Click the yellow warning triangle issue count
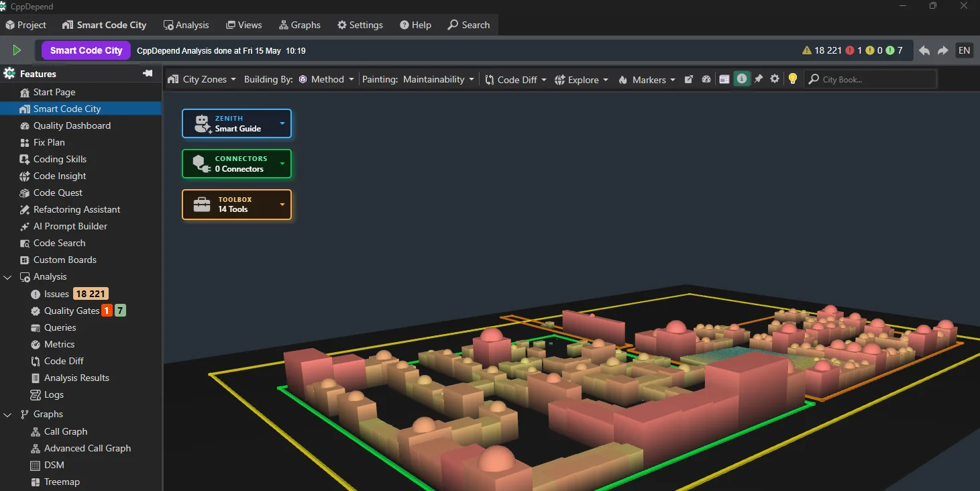980x491 pixels. [x=822, y=50]
